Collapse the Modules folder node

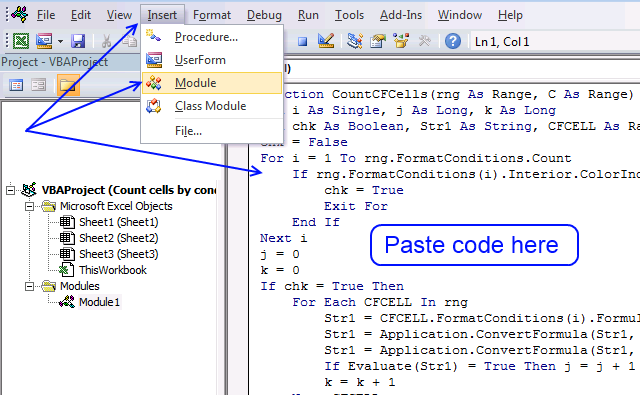pyautogui.click(x=29, y=286)
